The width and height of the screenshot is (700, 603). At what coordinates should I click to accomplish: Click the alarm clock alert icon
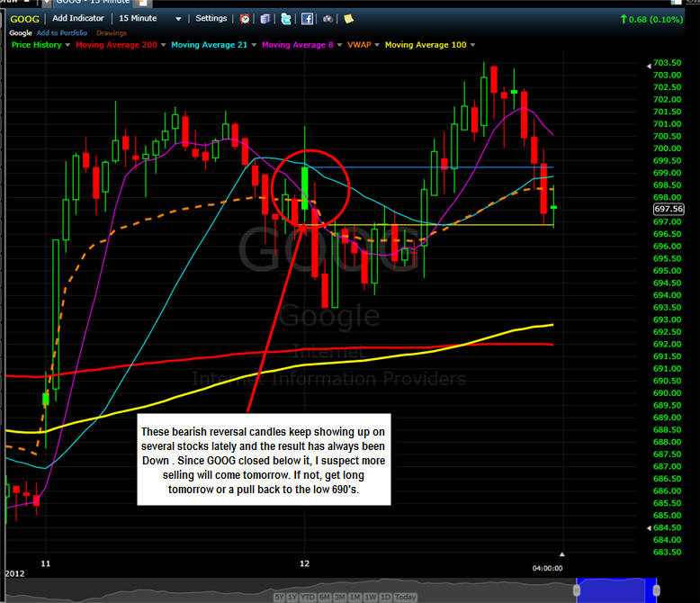(245, 19)
